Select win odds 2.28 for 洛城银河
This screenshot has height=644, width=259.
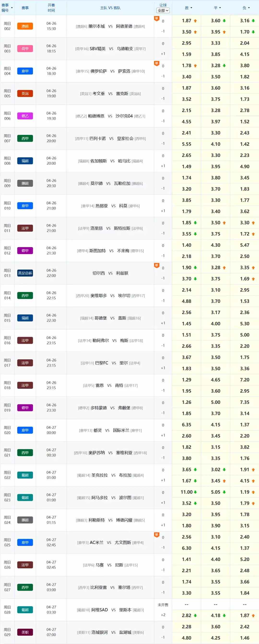(x=187, y=627)
